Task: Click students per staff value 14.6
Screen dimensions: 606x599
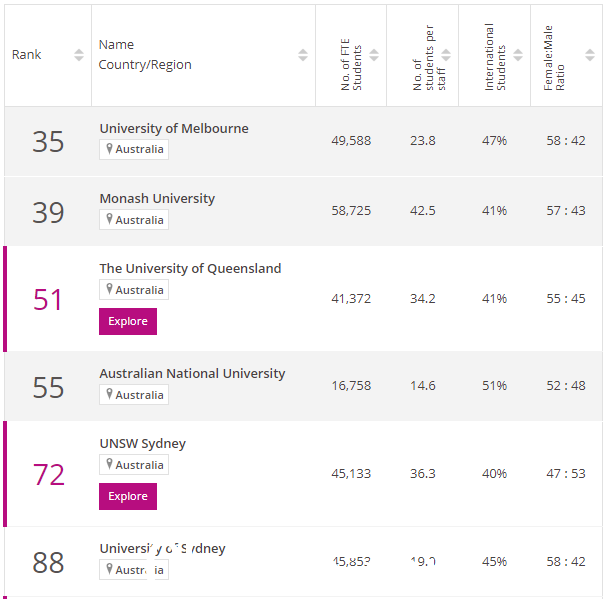Action: tap(423, 386)
